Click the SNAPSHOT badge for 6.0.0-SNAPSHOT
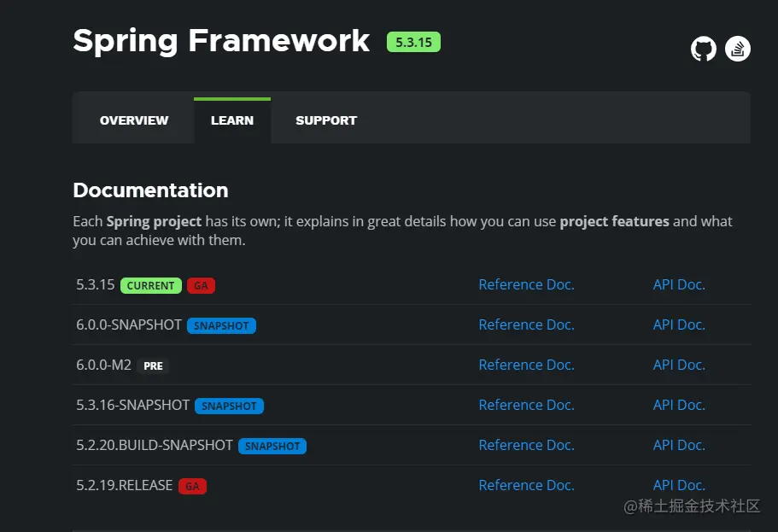Viewport: 778px width, 532px height. [x=221, y=326]
